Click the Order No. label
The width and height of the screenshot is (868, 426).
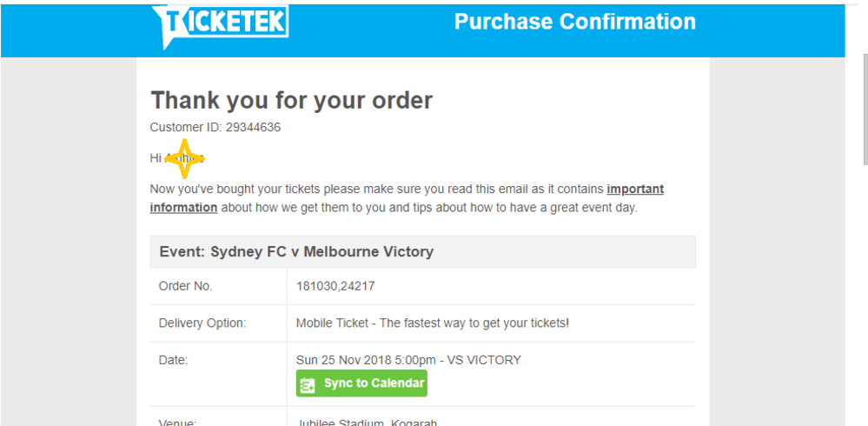(185, 286)
